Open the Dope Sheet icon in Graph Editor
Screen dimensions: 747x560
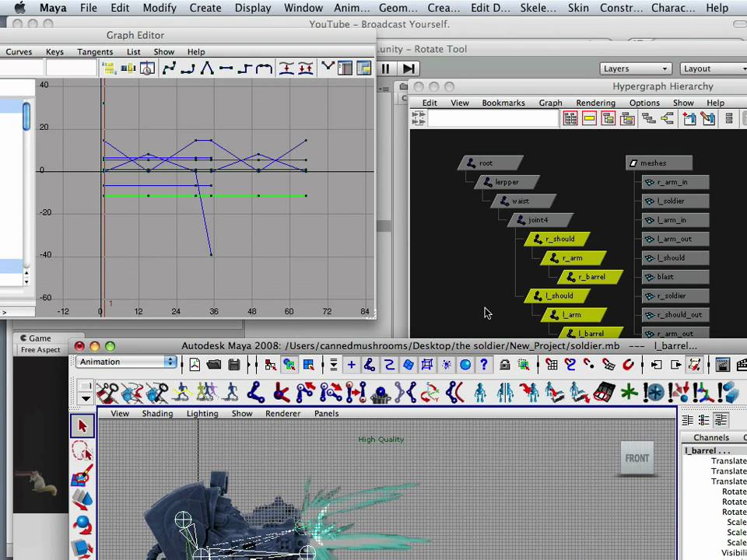[345, 68]
